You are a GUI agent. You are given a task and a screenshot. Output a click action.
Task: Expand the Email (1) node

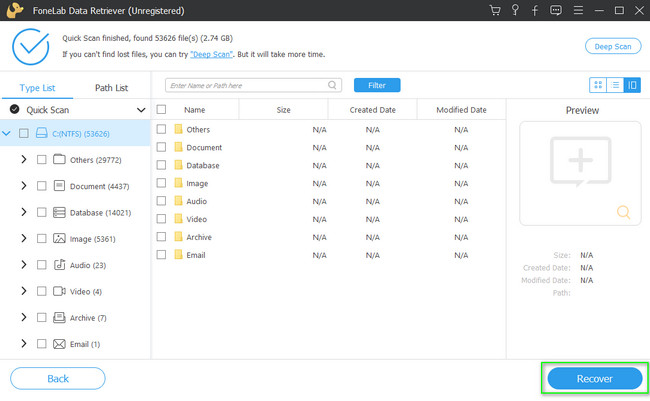(x=24, y=343)
